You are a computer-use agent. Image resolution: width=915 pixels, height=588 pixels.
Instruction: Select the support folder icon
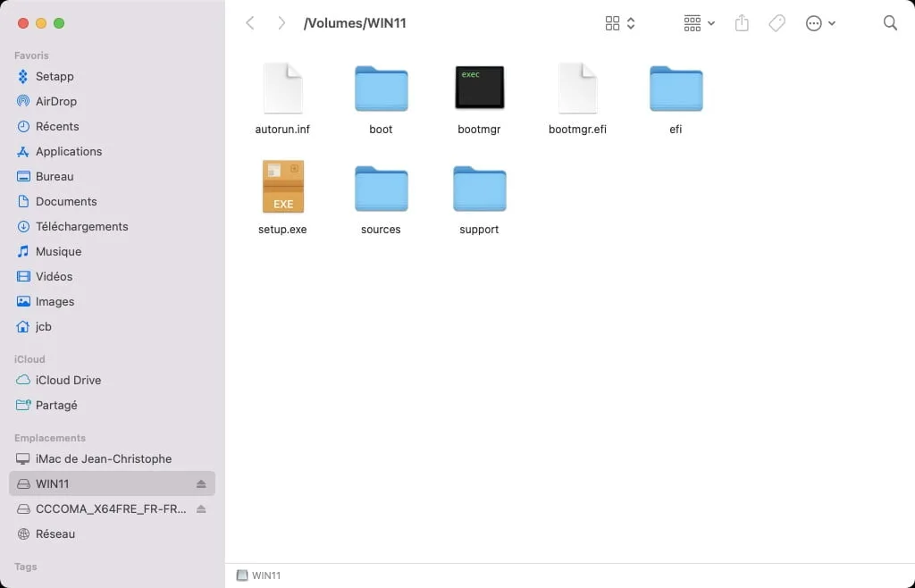479,189
